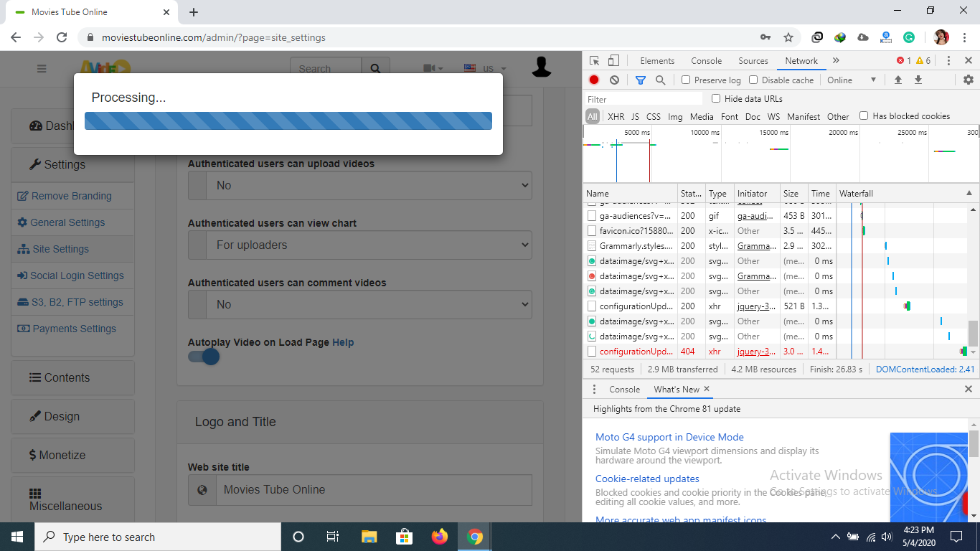
Task: Stop recording network log (red button)
Action: 594,80
